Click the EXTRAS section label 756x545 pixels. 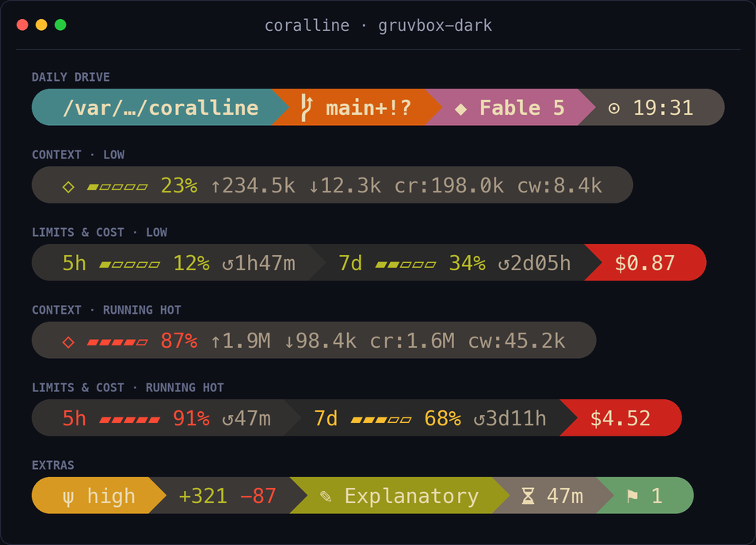tap(53, 465)
